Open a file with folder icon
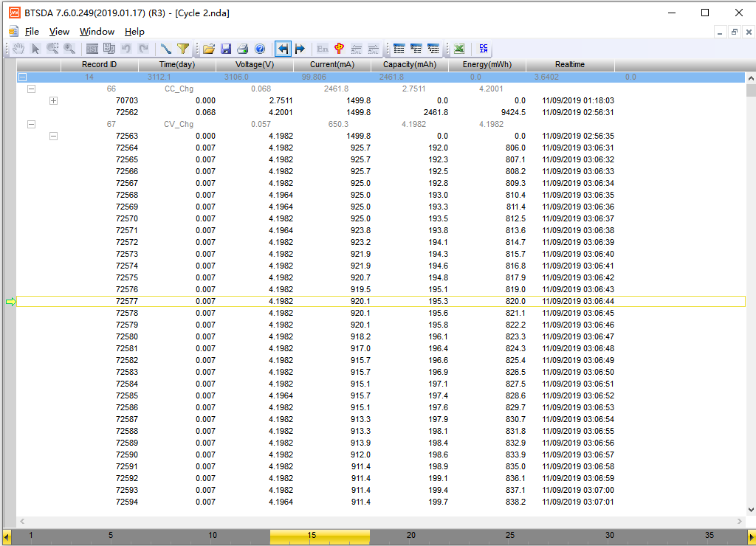756x546 pixels. pos(209,49)
